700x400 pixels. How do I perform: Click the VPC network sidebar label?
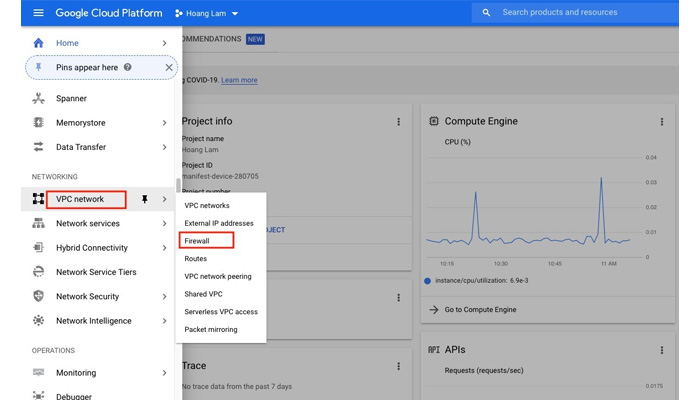(80, 199)
